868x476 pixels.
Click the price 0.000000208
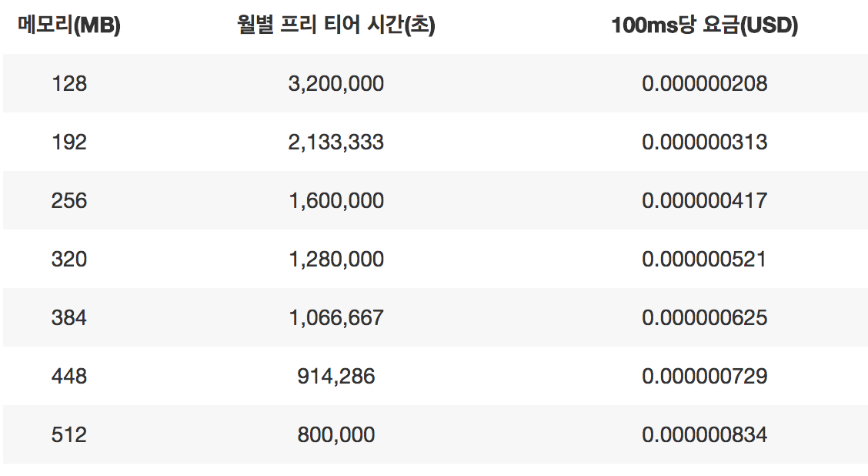(x=705, y=84)
